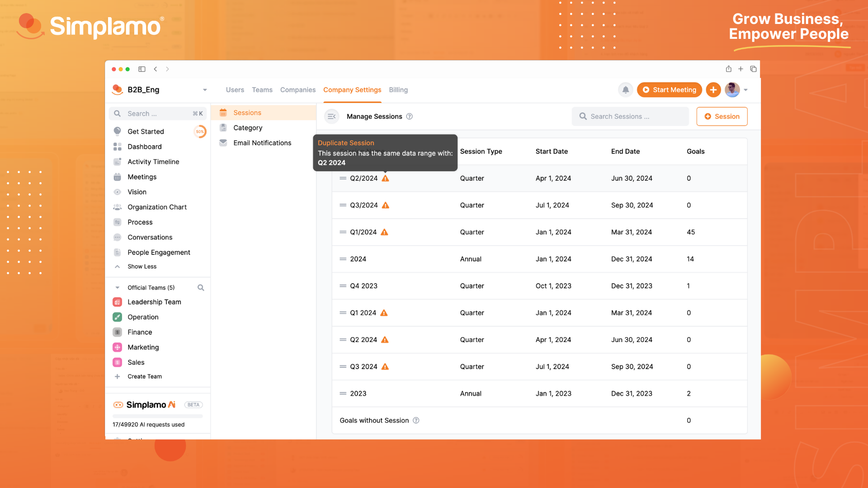The width and height of the screenshot is (868, 488).
Task: Open Conversations in the sidebar
Action: tap(150, 237)
